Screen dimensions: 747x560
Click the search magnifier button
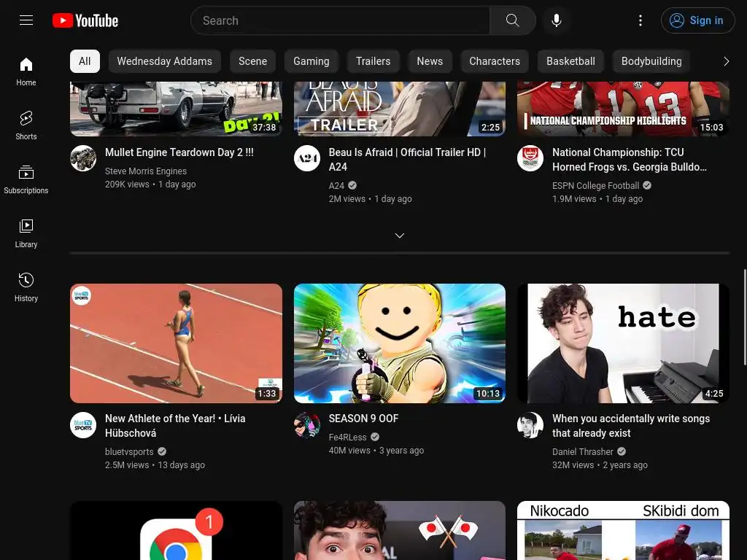(513, 20)
